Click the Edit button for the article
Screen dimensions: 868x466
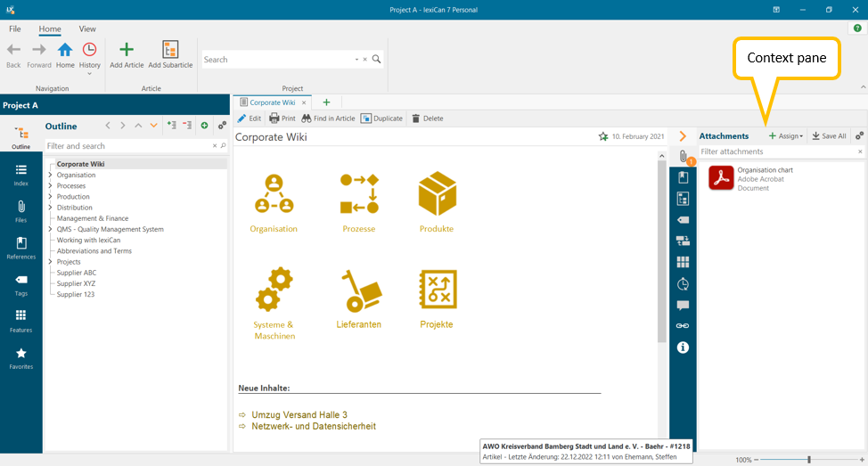tap(250, 119)
